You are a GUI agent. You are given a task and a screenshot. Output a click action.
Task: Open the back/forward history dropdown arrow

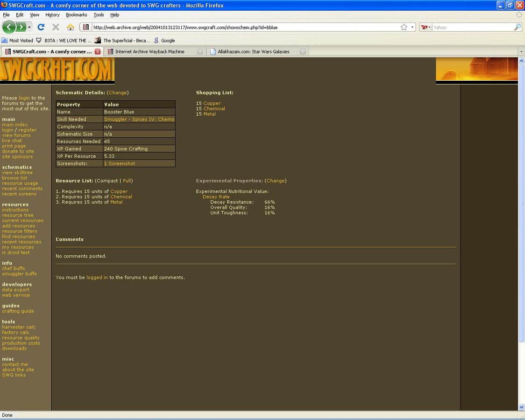coord(29,27)
